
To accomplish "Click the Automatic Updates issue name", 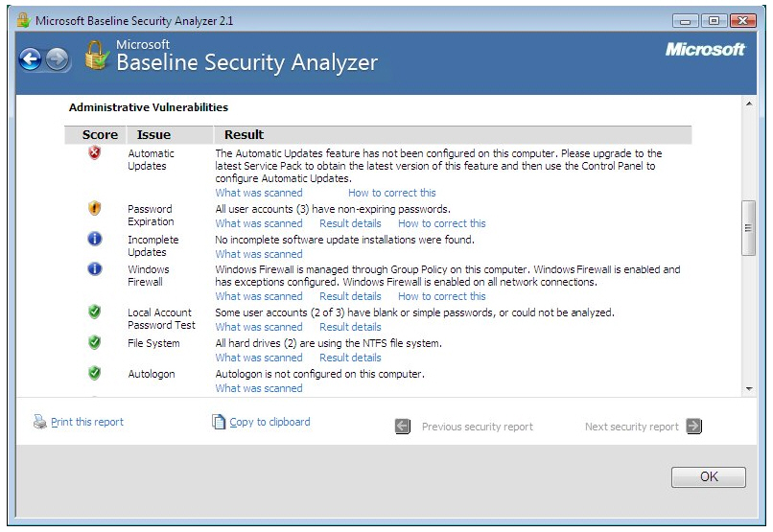I will [151, 159].
